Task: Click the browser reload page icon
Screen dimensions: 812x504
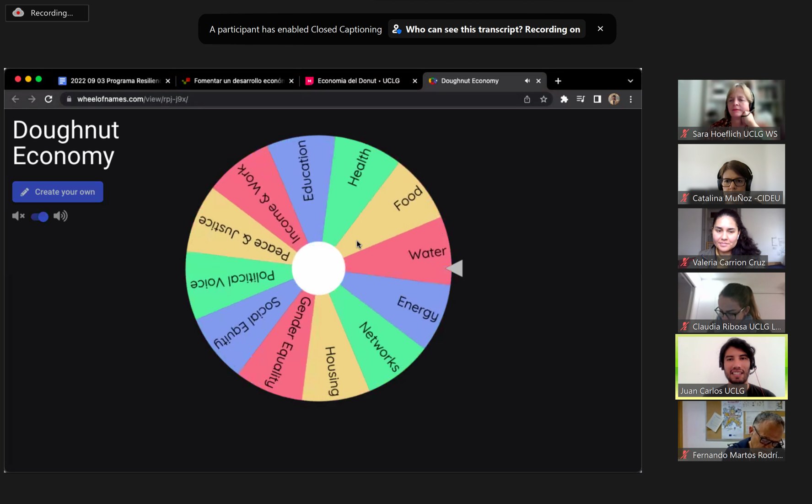Action: 48,99
